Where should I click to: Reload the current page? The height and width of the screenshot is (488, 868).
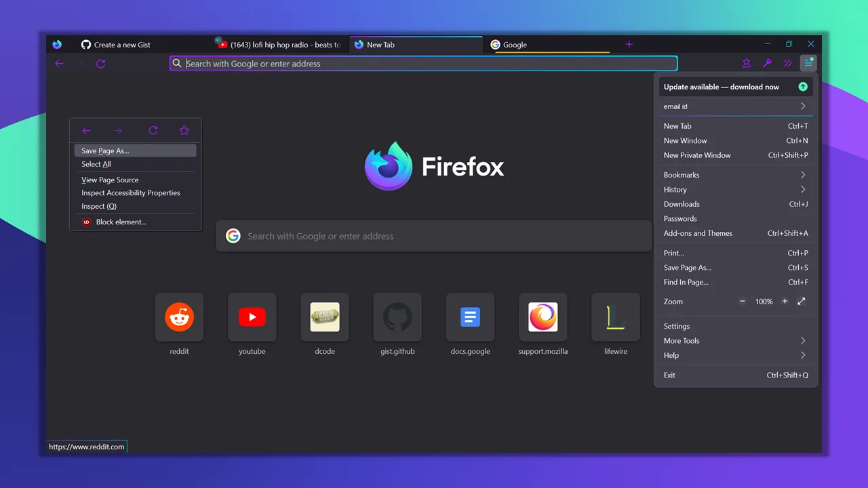pos(100,63)
